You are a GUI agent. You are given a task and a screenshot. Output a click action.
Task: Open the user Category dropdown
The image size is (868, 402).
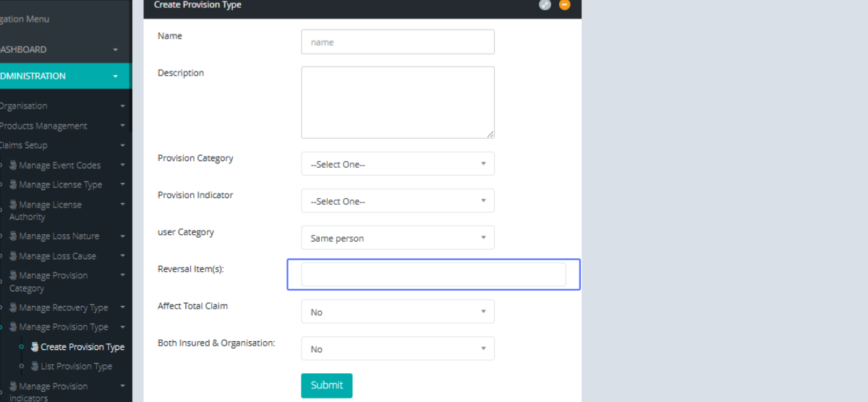397,238
